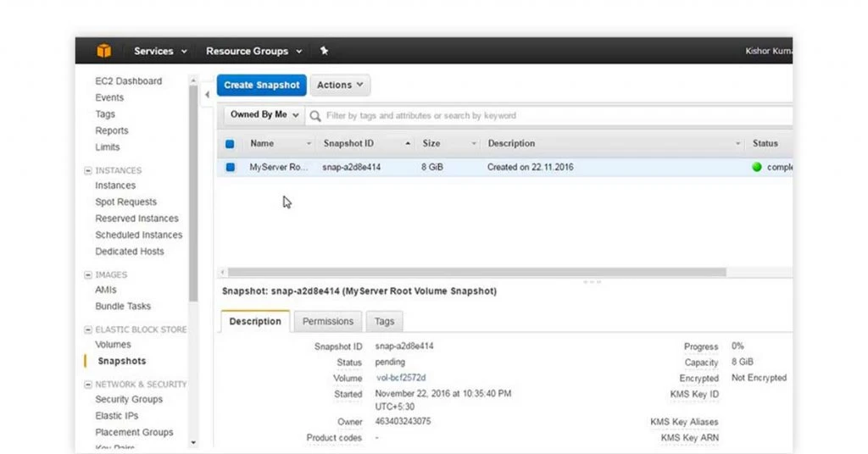The image size is (868, 454).
Task: Open Security Groups in sidebar
Action: (129, 399)
